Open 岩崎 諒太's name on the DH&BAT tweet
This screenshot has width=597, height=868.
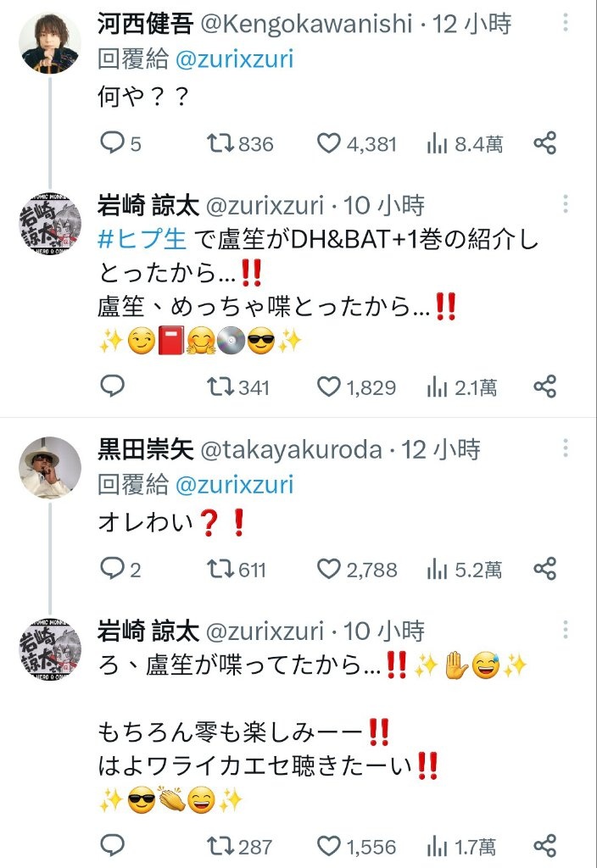(x=148, y=205)
